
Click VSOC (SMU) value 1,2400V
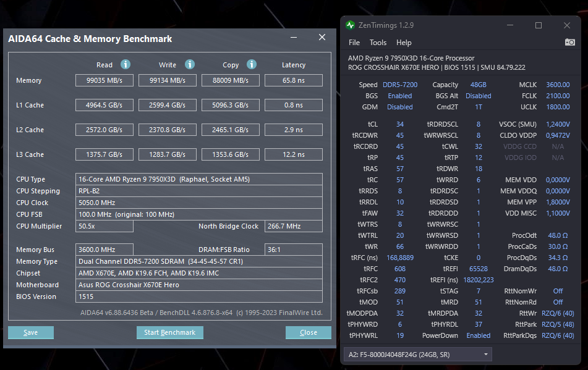(x=558, y=124)
